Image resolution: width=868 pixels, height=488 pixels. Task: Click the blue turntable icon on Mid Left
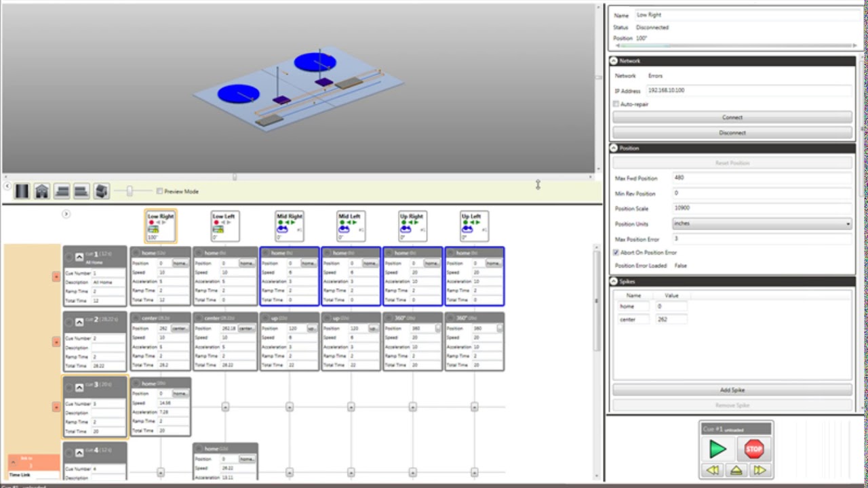[x=344, y=229]
